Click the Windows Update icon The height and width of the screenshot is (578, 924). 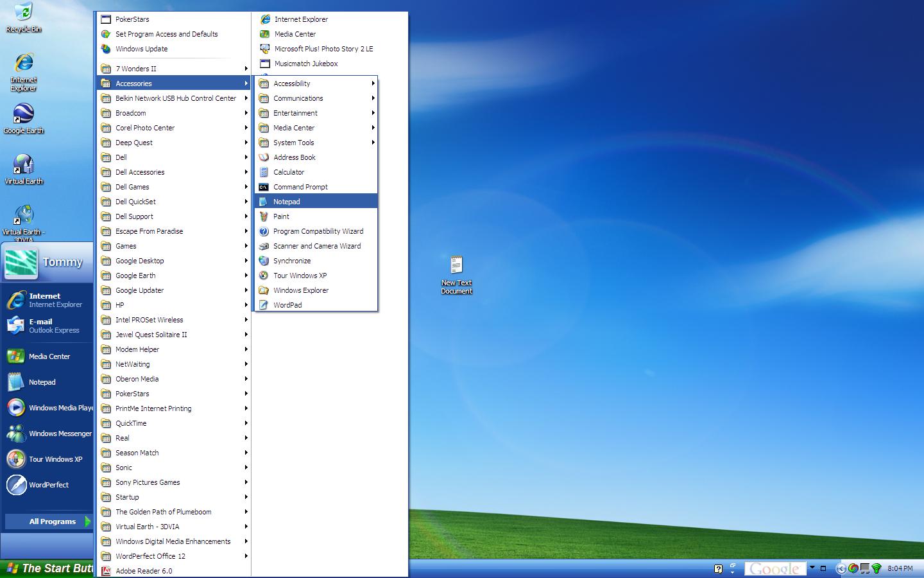tap(106, 49)
